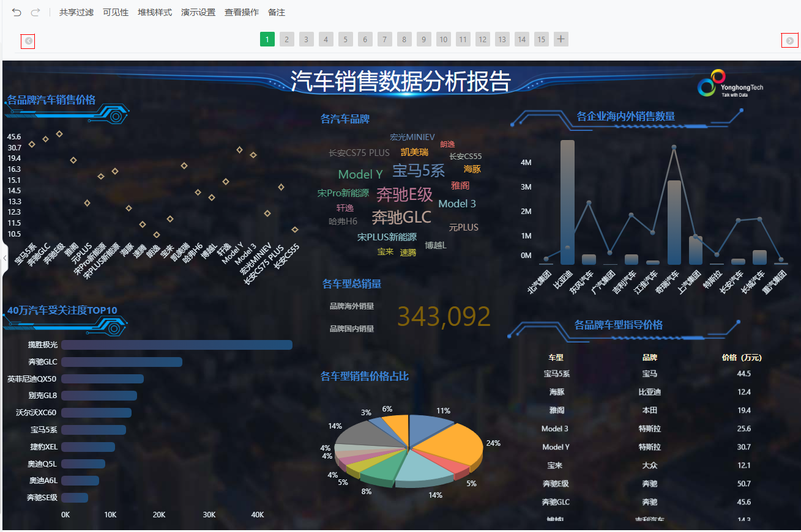Switch to page tab 15

(x=542, y=40)
